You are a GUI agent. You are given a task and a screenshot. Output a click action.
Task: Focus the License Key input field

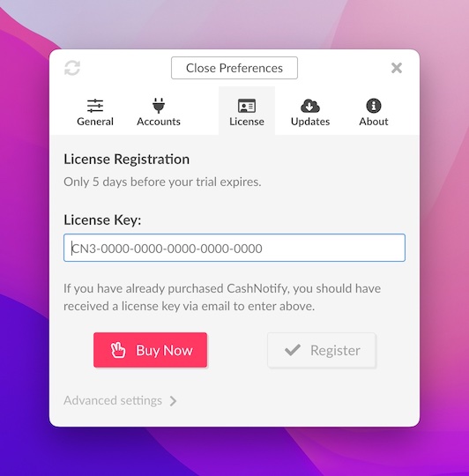(234, 248)
